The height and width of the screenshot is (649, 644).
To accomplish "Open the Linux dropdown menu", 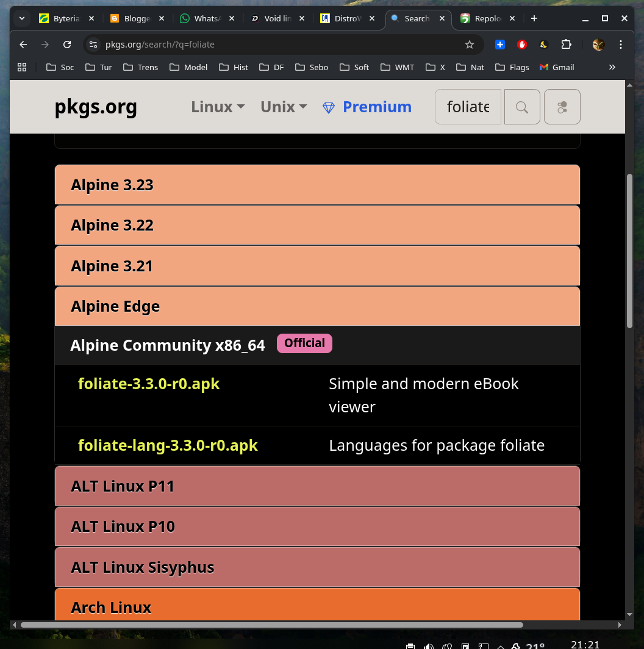I will point(218,107).
